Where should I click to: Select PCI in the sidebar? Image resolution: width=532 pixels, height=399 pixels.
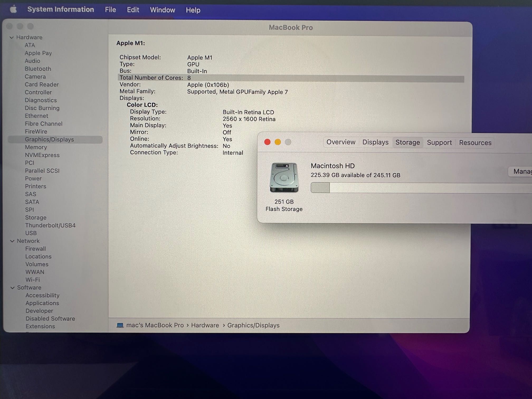[30, 163]
